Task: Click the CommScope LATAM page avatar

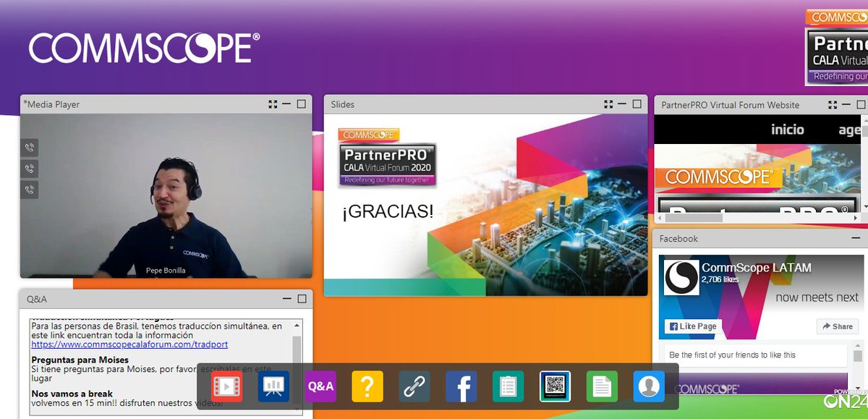Action: (681, 277)
